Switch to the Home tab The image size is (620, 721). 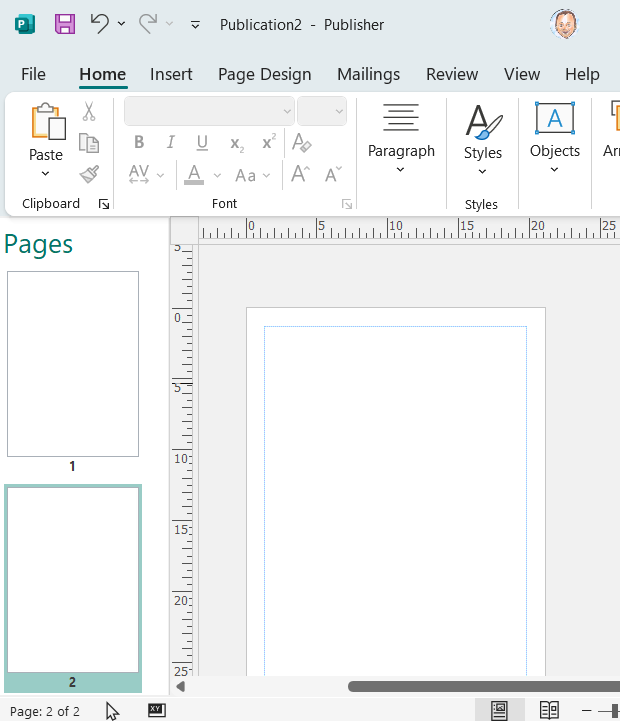tap(103, 74)
